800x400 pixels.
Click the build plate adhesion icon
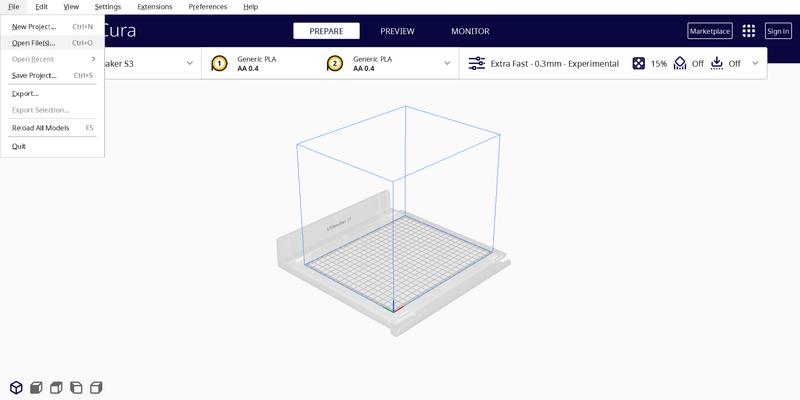pos(717,63)
